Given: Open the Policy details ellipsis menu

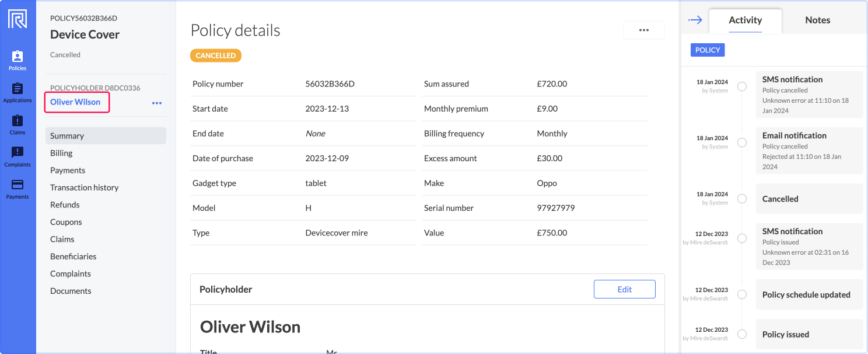Looking at the screenshot, I should click(643, 30).
